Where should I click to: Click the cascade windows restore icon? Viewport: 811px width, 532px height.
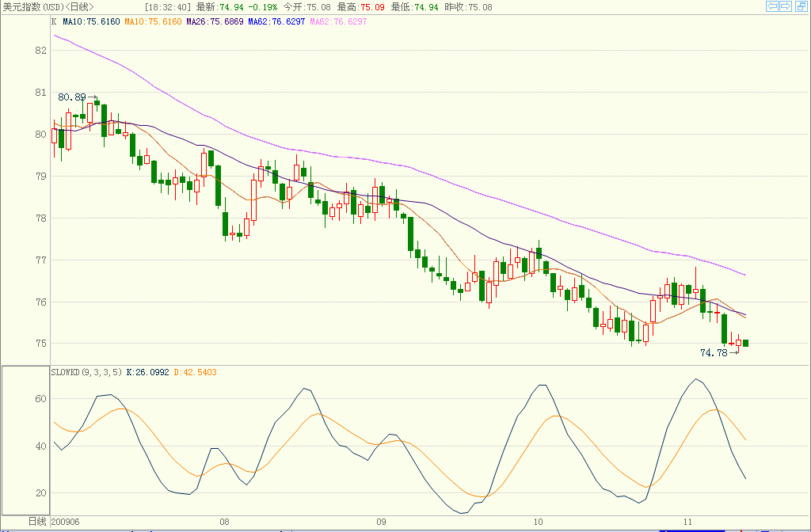click(801, 6)
